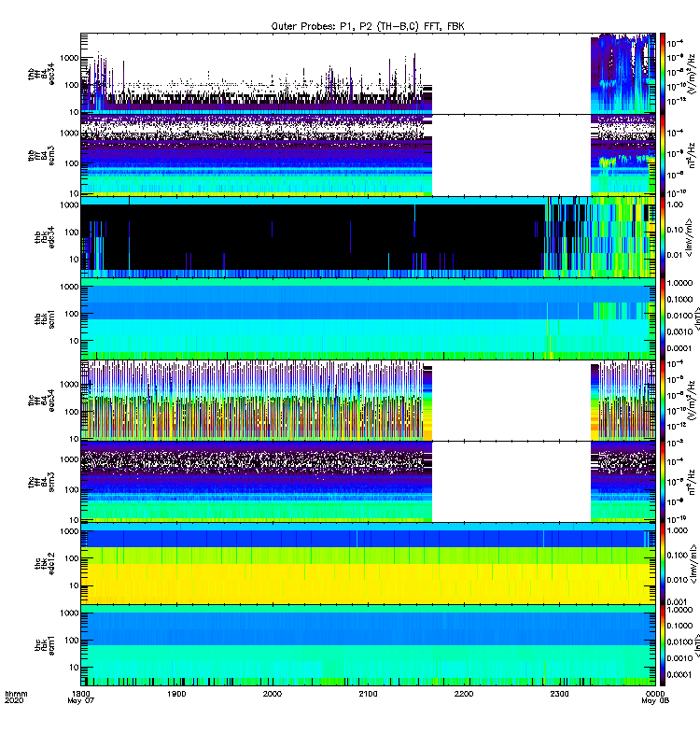
Task: Click inside the thc fbk scm1 spectrogram
Action: pos(368,645)
